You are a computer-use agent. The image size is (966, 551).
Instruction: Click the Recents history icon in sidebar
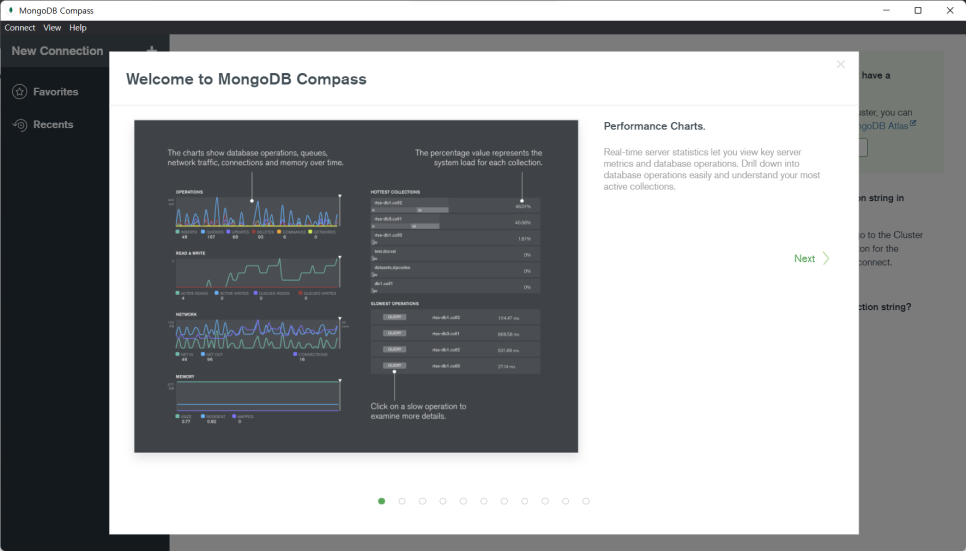pos(20,124)
